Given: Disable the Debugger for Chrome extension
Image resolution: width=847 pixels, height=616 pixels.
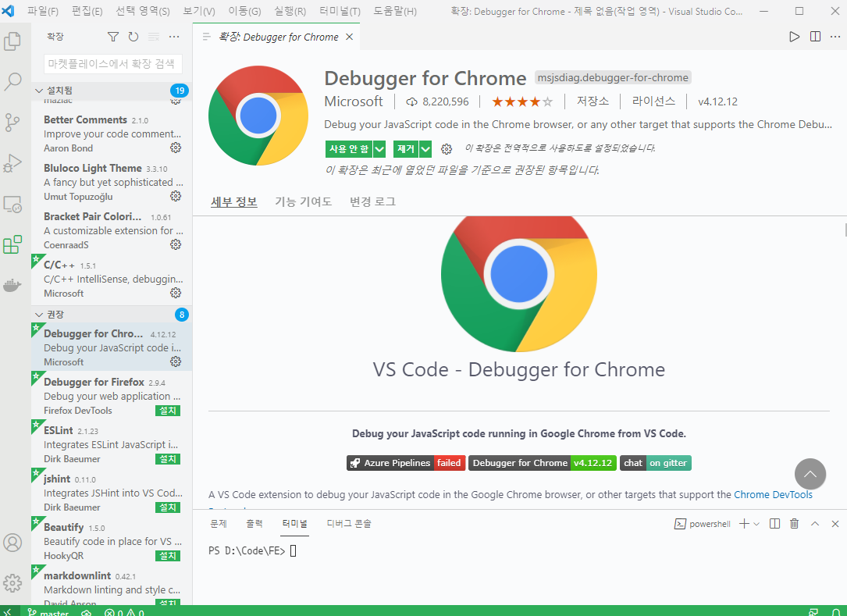Looking at the screenshot, I should [349, 148].
